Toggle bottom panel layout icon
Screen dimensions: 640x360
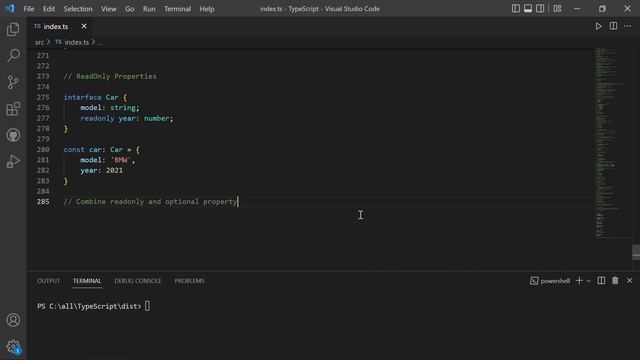pyautogui.click(x=528, y=9)
